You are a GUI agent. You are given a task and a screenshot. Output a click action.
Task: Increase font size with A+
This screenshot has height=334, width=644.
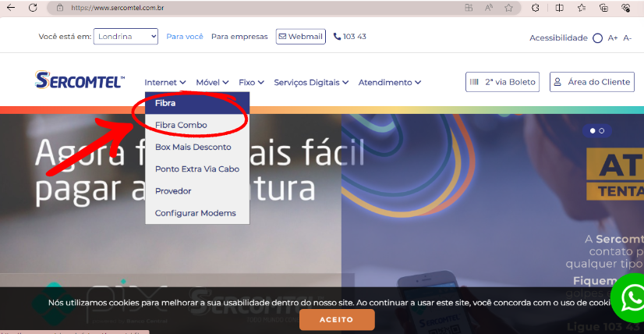point(613,37)
